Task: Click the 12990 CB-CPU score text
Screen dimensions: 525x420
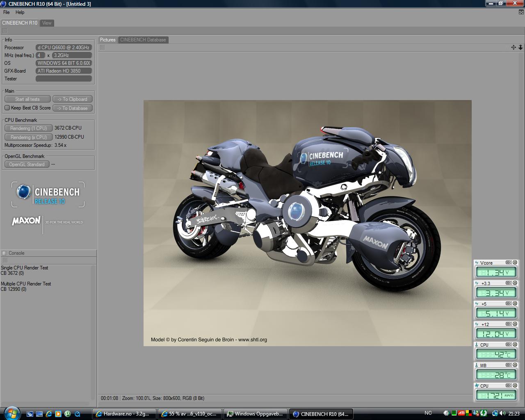Action: (69, 137)
